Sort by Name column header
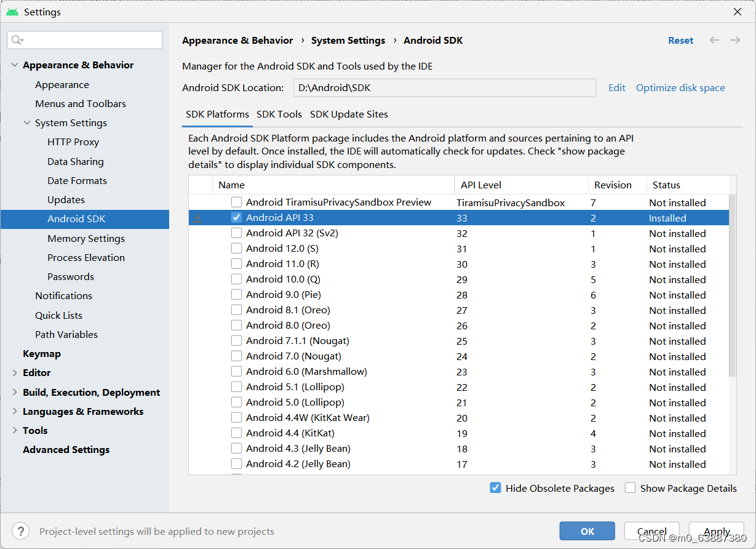756x549 pixels. click(333, 185)
